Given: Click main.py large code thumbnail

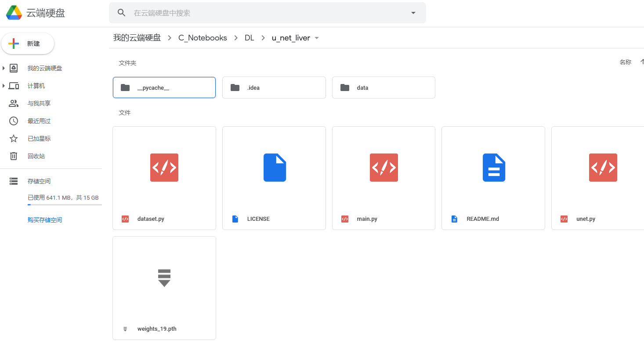Looking at the screenshot, I should (384, 168).
